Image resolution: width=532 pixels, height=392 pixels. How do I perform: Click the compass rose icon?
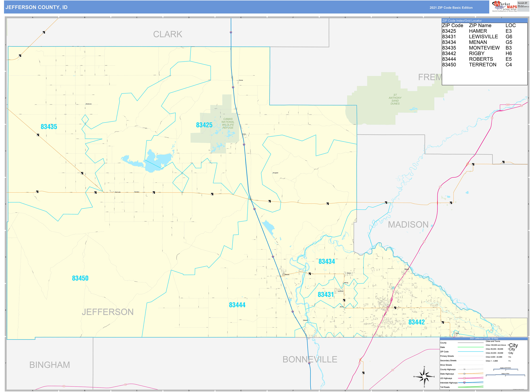(424, 377)
